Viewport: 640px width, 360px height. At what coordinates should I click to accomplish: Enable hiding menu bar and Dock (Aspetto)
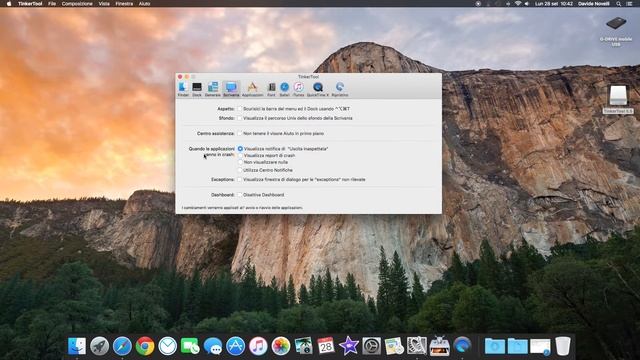(x=240, y=109)
